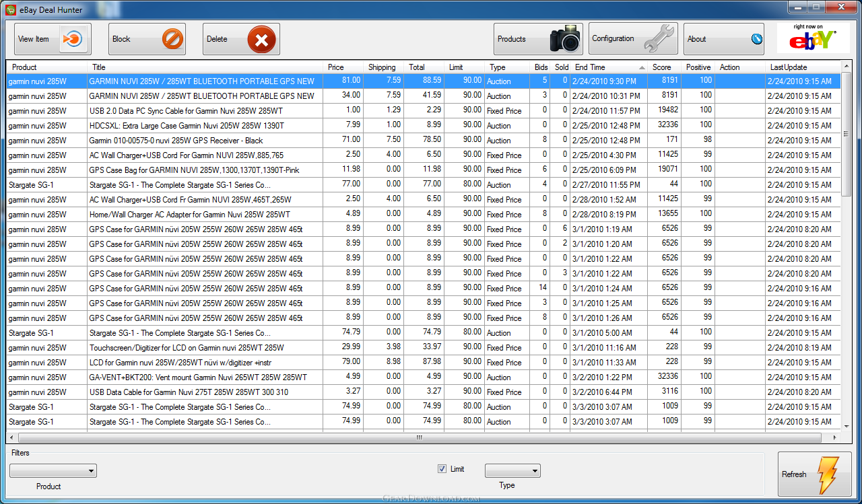Click the Configuration wrench icon
The width and height of the screenshot is (862, 504).
click(x=659, y=39)
